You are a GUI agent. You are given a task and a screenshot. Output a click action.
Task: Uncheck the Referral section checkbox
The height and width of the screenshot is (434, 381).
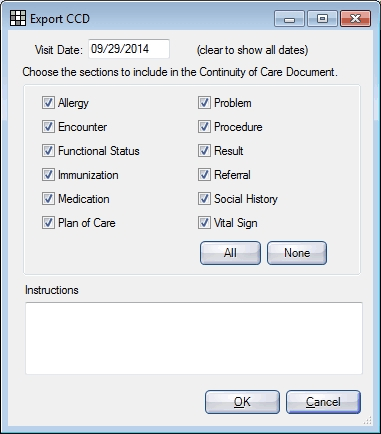pos(204,175)
